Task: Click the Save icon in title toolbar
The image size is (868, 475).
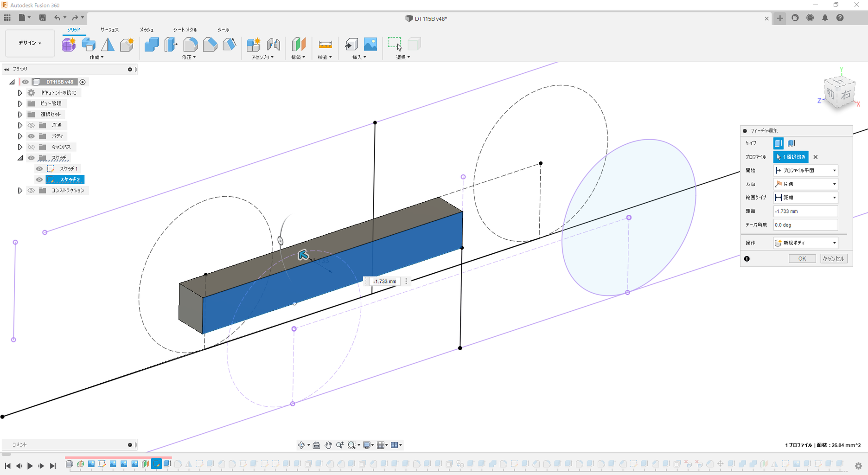Action: click(42, 18)
